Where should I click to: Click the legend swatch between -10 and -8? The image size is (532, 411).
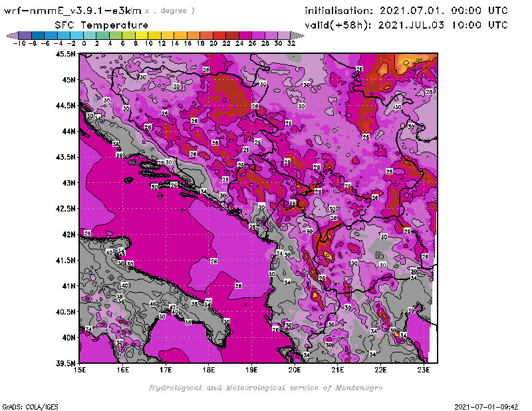tap(25, 35)
